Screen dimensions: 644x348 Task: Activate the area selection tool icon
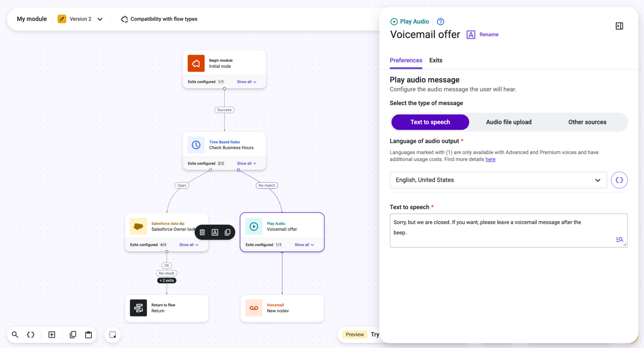pos(112,334)
